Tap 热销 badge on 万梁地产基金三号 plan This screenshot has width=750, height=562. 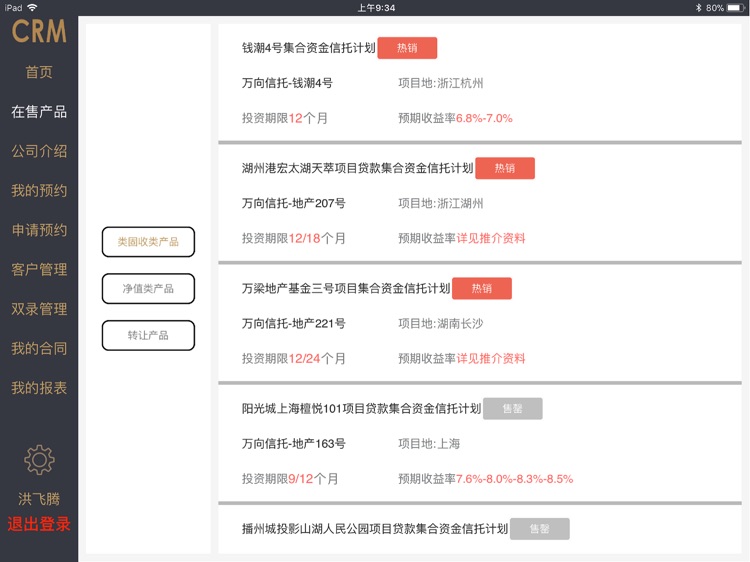(x=482, y=288)
